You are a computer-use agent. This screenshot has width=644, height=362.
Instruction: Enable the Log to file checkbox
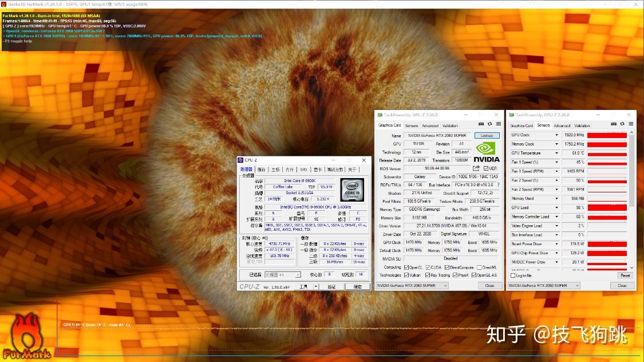pyautogui.click(x=513, y=276)
